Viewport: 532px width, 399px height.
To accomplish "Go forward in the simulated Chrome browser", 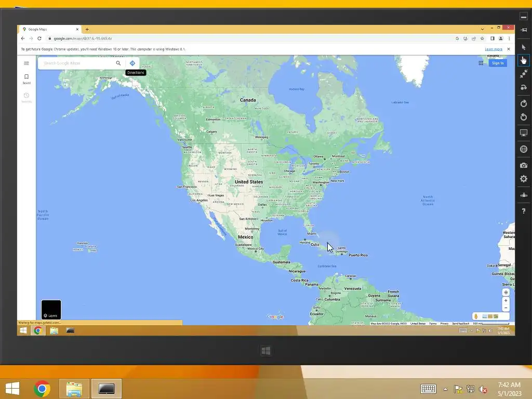I will [x=31, y=38].
